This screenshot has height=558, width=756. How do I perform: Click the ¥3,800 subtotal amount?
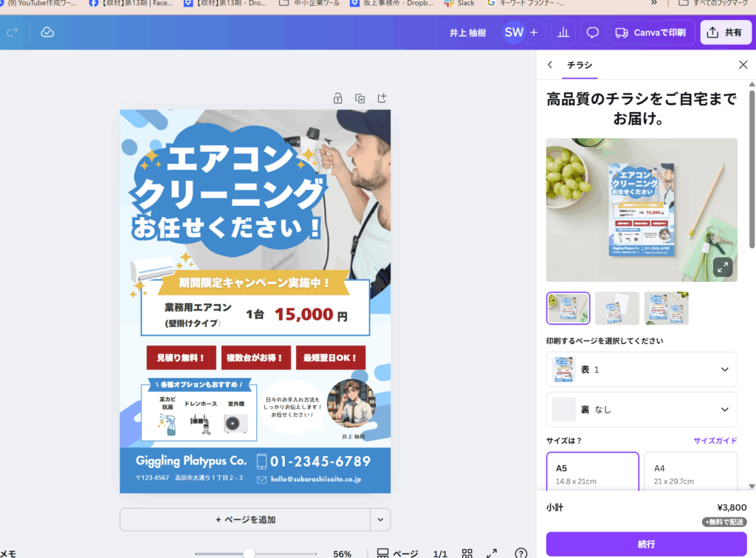[732, 507]
